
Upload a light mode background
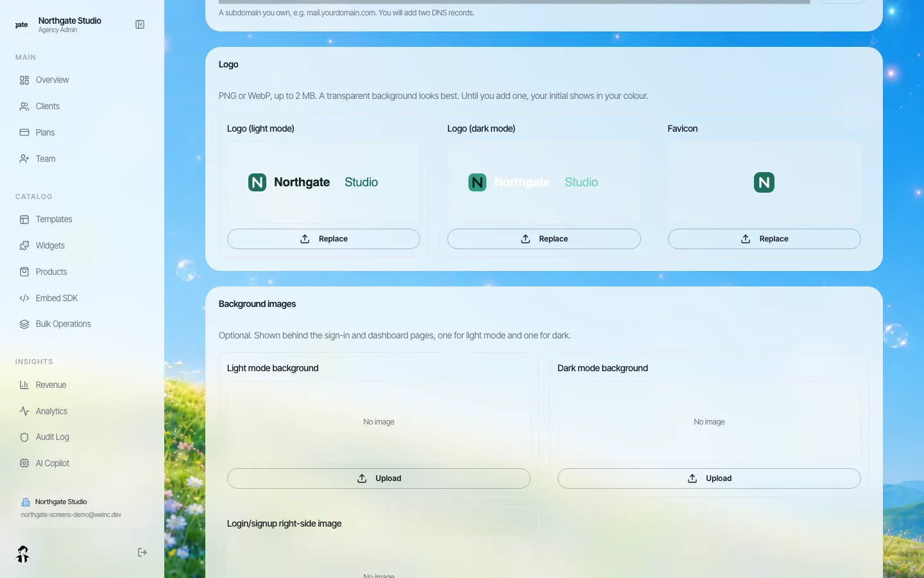379,478
